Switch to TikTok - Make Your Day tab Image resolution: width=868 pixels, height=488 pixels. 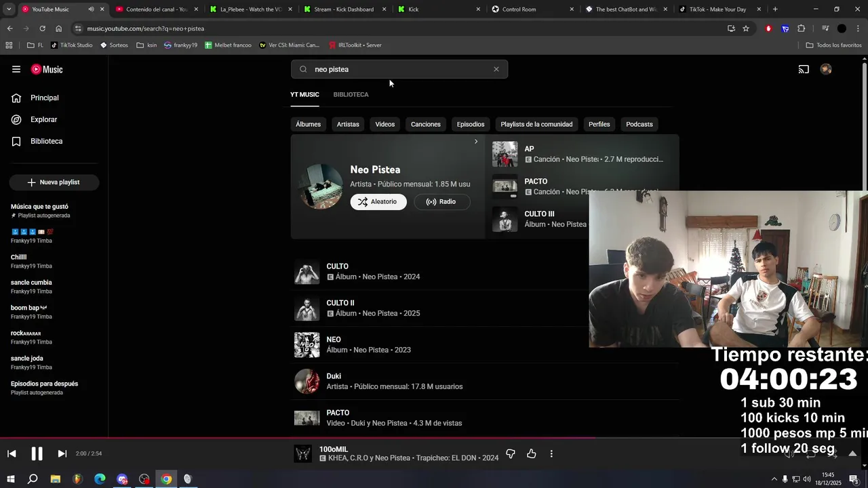coord(720,9)
